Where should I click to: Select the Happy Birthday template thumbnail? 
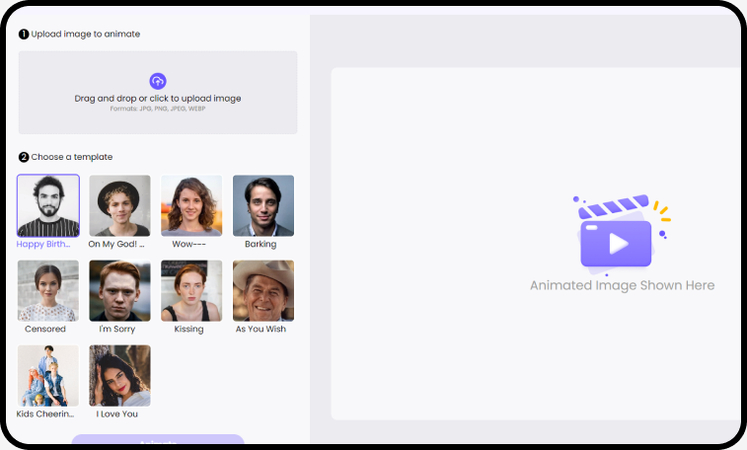coord(48,206)
